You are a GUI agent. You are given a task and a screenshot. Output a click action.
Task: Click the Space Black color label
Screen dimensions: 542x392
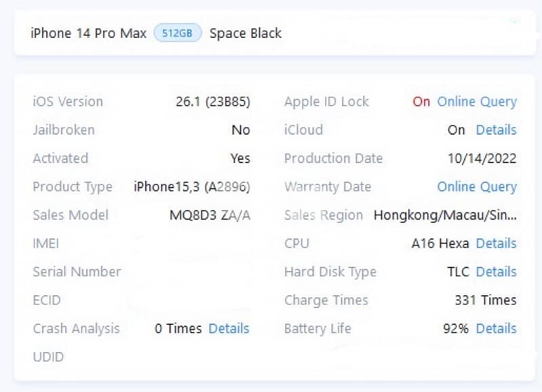pos(245,32)
